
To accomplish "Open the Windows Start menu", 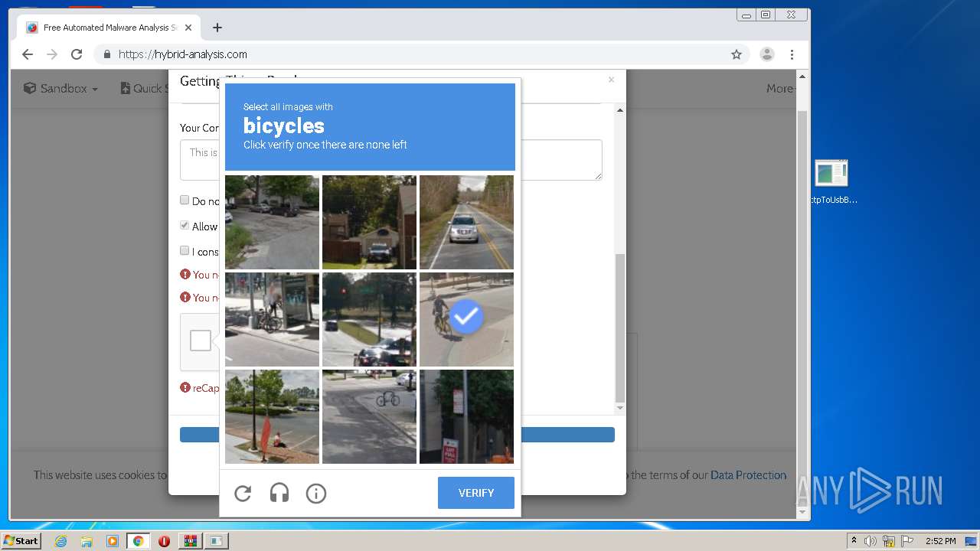I will (21, 541).
